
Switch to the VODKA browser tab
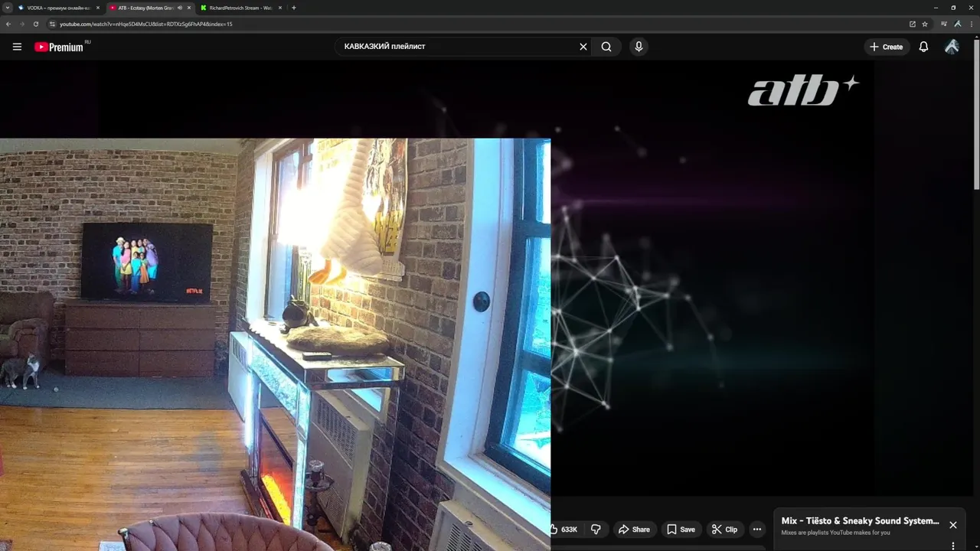pyautogui.click(x=58, y=8)
